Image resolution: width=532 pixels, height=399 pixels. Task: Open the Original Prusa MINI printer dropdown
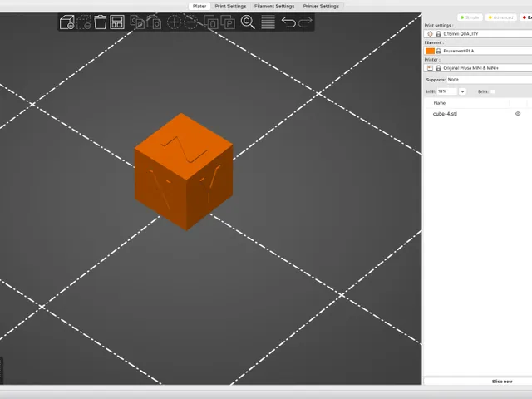(x=478, y=68)
